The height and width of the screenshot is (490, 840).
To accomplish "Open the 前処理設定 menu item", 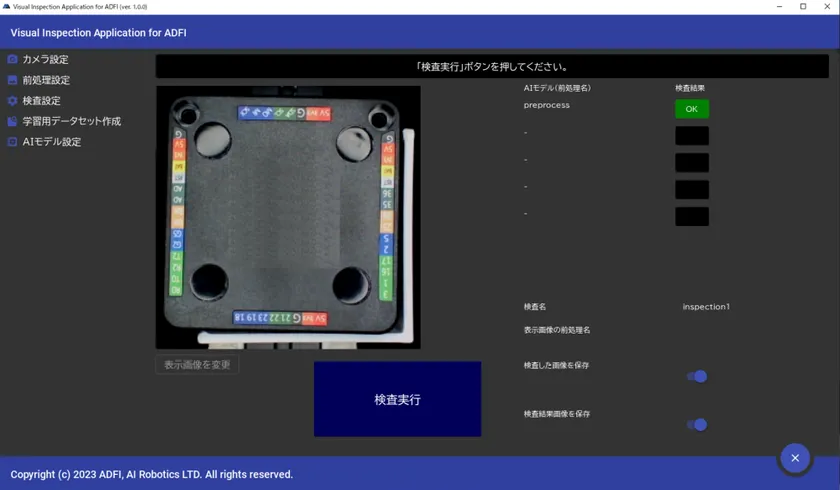I will pos(46,80).
